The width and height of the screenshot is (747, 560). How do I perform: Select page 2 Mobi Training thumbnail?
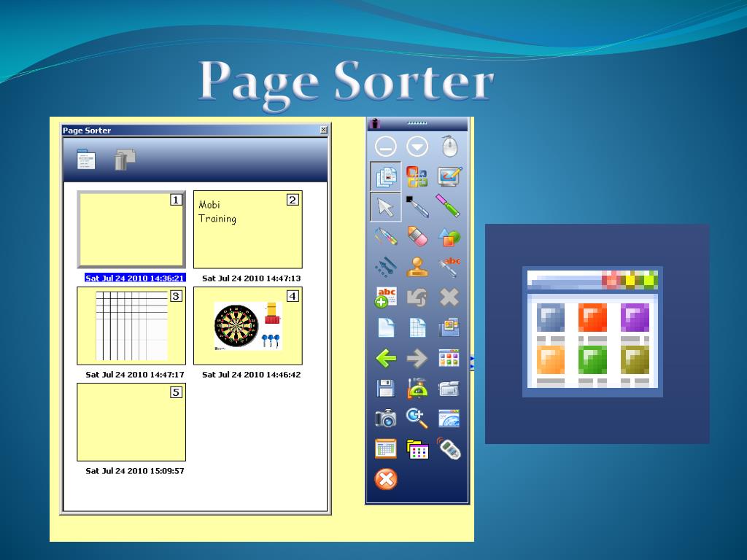pyautogui.click(x=248, y=230)
